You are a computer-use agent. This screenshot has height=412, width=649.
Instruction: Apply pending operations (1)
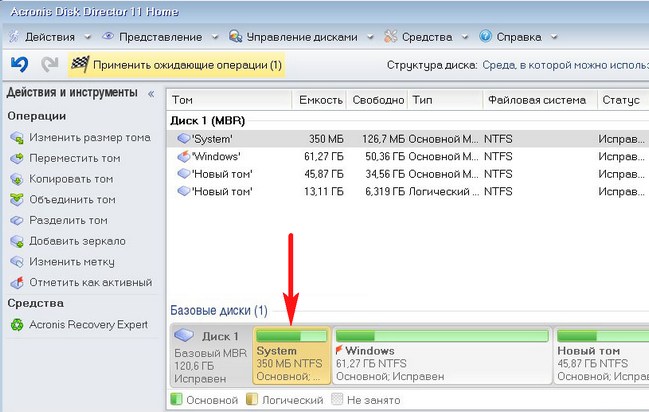click(x=176, y=65)
